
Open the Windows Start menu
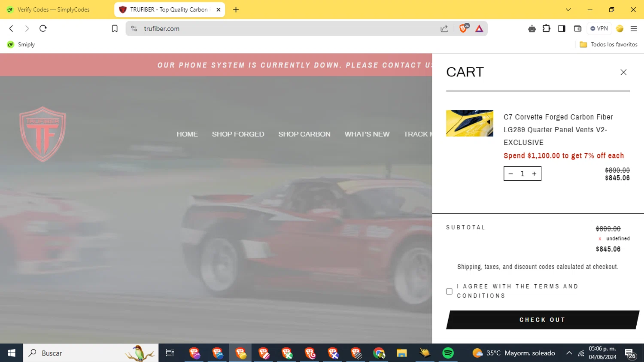tap(12, 353)
